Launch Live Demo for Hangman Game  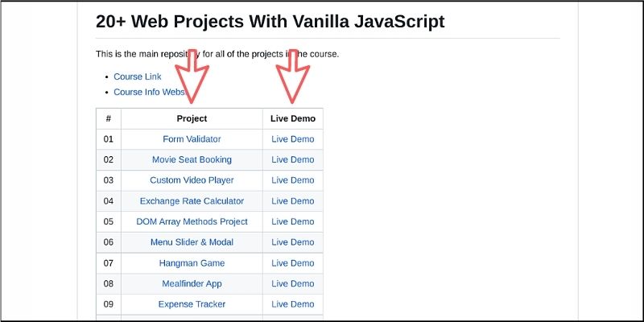(293, 263)
